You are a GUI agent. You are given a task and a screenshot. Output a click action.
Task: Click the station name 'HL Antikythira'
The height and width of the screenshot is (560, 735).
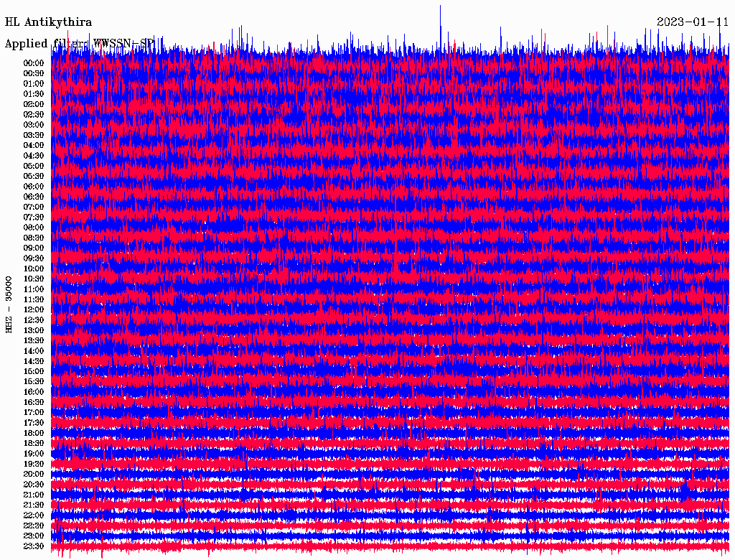click(x=48, y=22)
